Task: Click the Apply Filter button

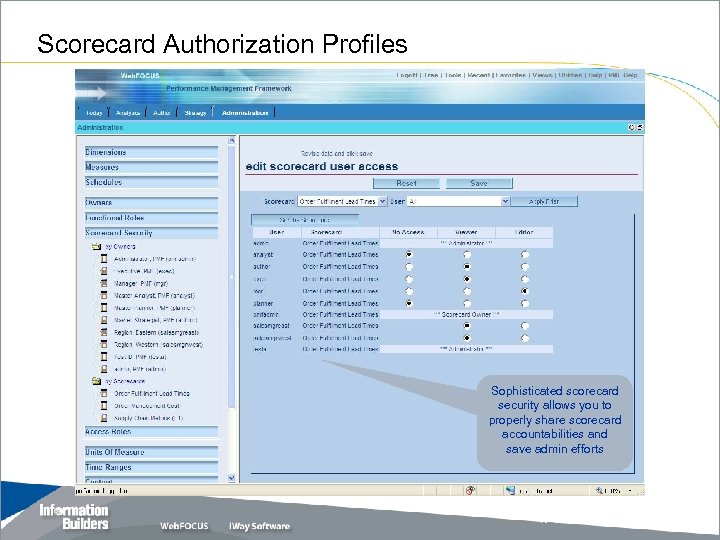Action: 544,202
